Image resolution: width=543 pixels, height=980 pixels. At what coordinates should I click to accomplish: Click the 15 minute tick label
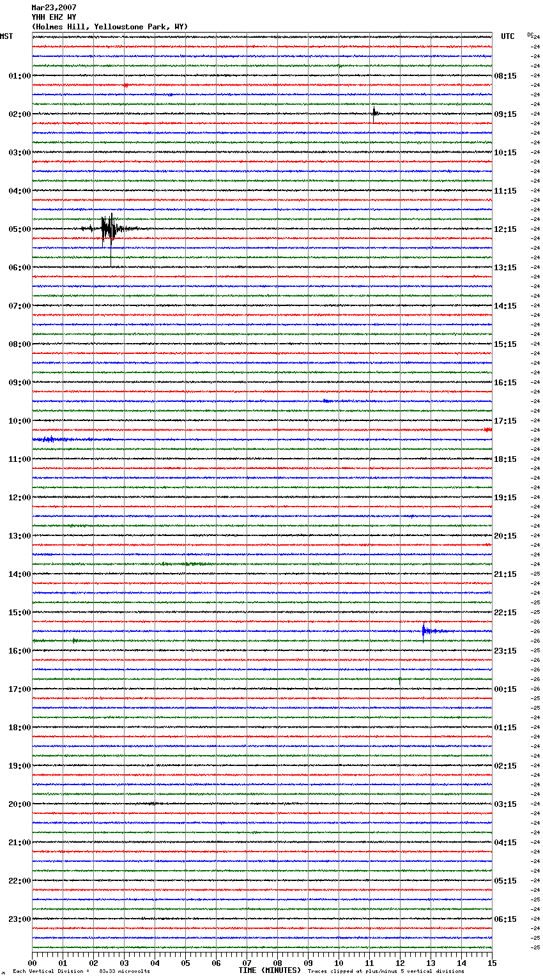pyautogui.click(x=492, y=963)
